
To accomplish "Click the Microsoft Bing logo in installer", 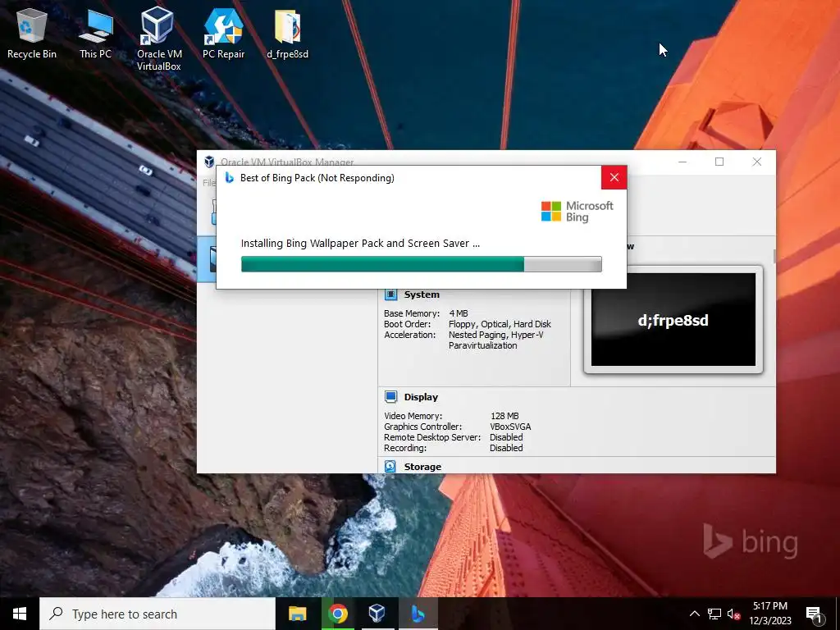I will pos(577,212).
